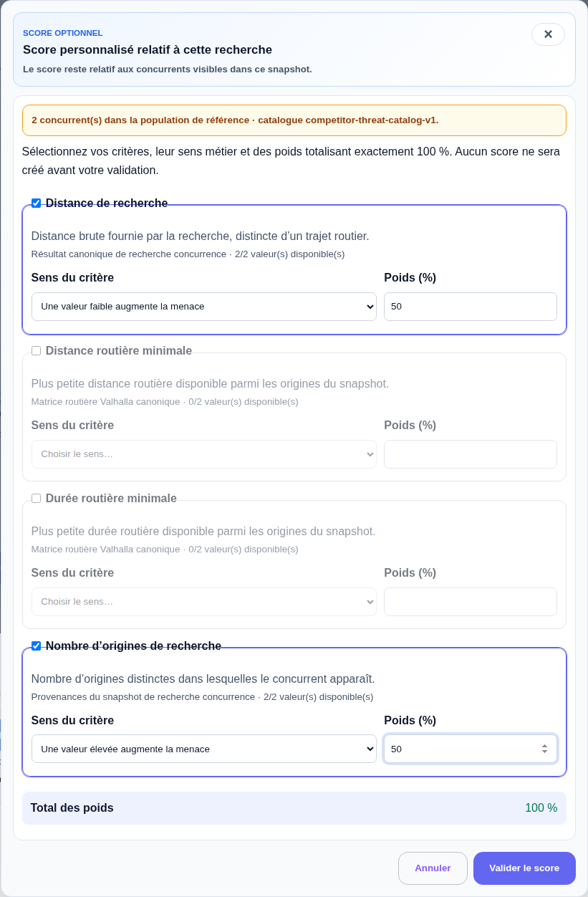The width and height of the screenshot is (588, 897).
Task: Uncheck the Distance de recherche checkbox
Action: point(36,203)
